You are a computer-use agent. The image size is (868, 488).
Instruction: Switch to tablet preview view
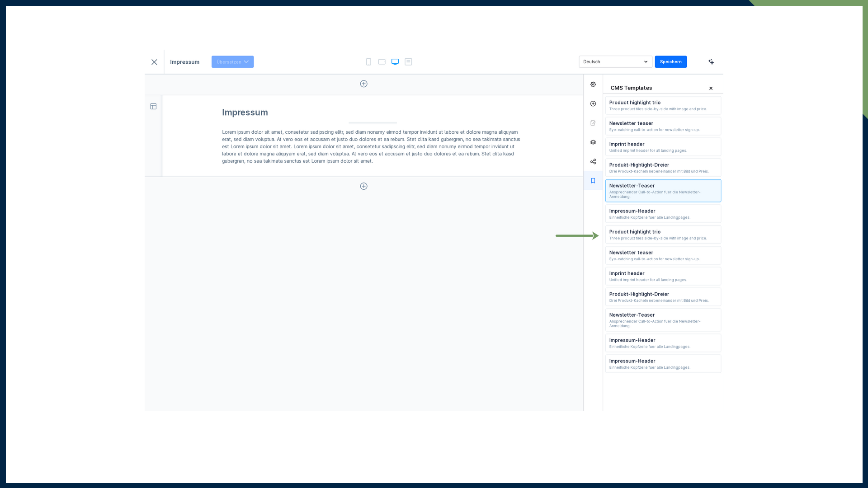click(382, 62)
